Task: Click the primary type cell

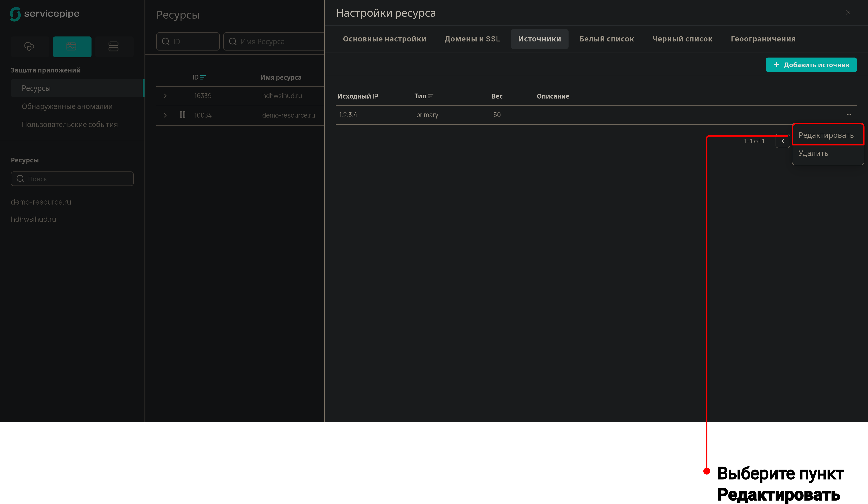Action: pos(427,115)
